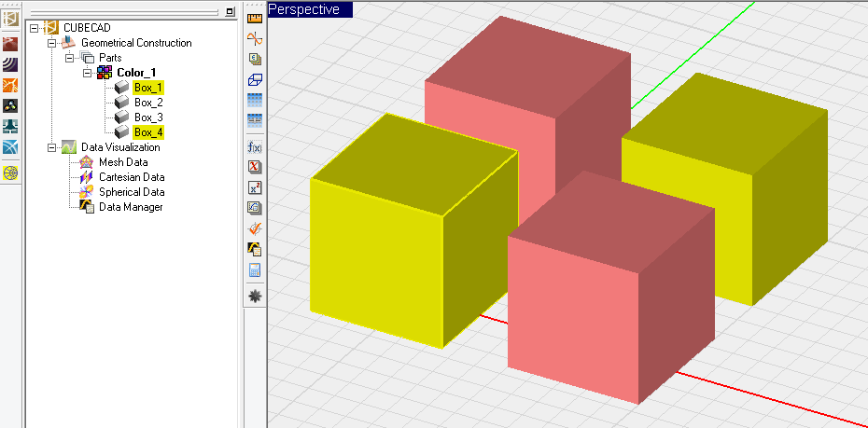868x428 pixels.
Task: Collapse the Color_1 group node
Action: (87, 73)
